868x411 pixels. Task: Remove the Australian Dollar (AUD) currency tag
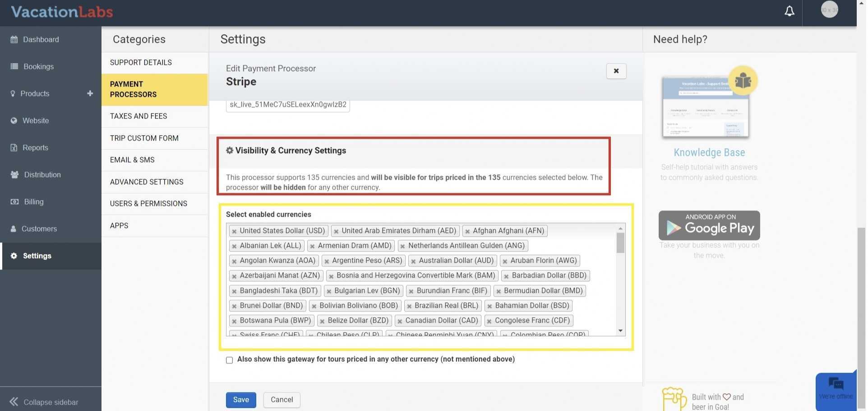click(x=413, y=261)
